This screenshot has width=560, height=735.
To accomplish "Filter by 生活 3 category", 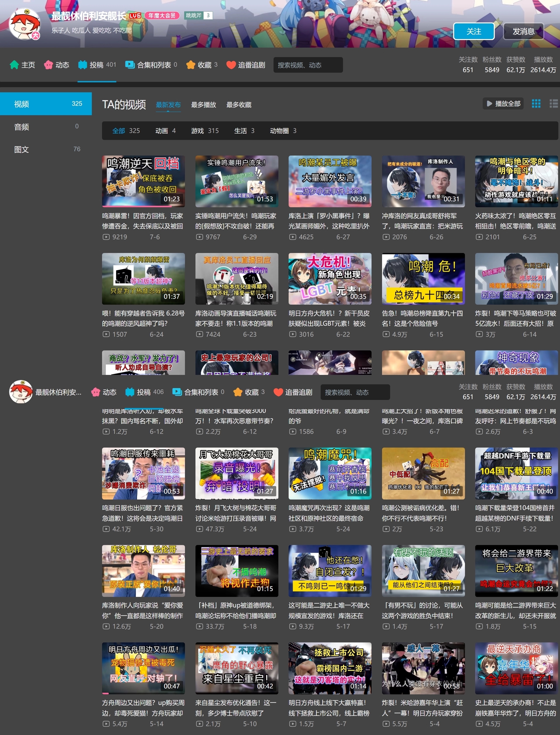I will tap(244, 131).
